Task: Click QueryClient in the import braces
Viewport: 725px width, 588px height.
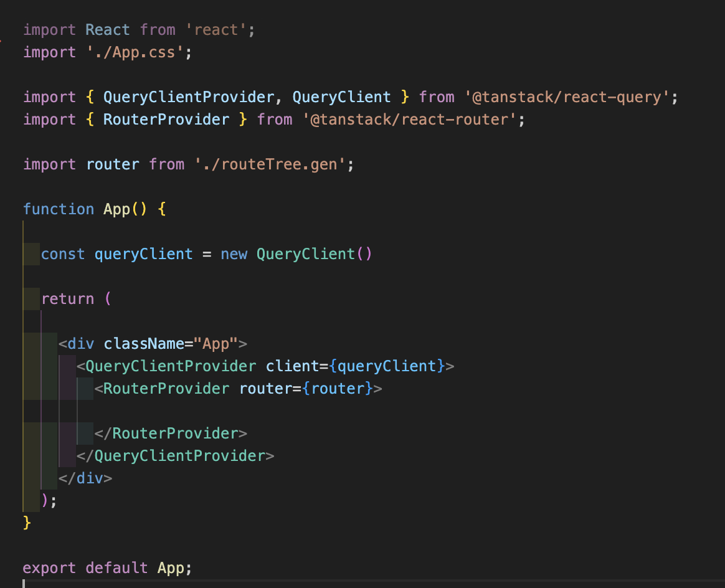Action: coord(342,97)
